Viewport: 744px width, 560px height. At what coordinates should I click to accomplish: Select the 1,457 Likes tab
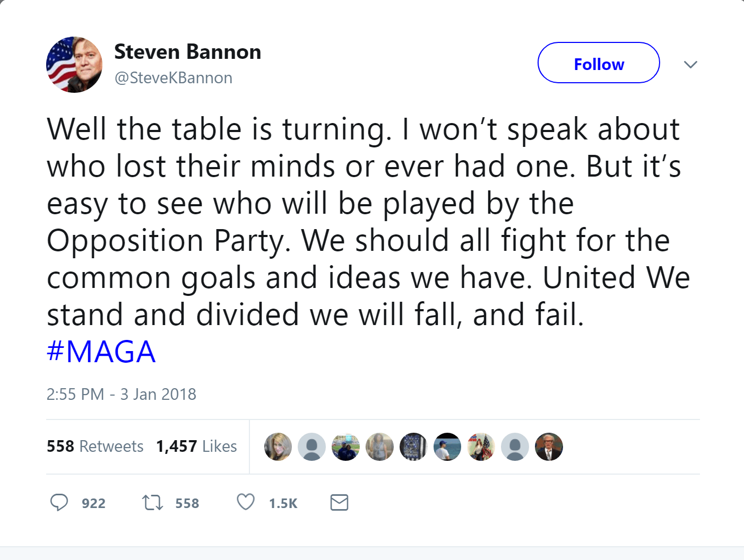pyautogui.click(x=197, y=447)
